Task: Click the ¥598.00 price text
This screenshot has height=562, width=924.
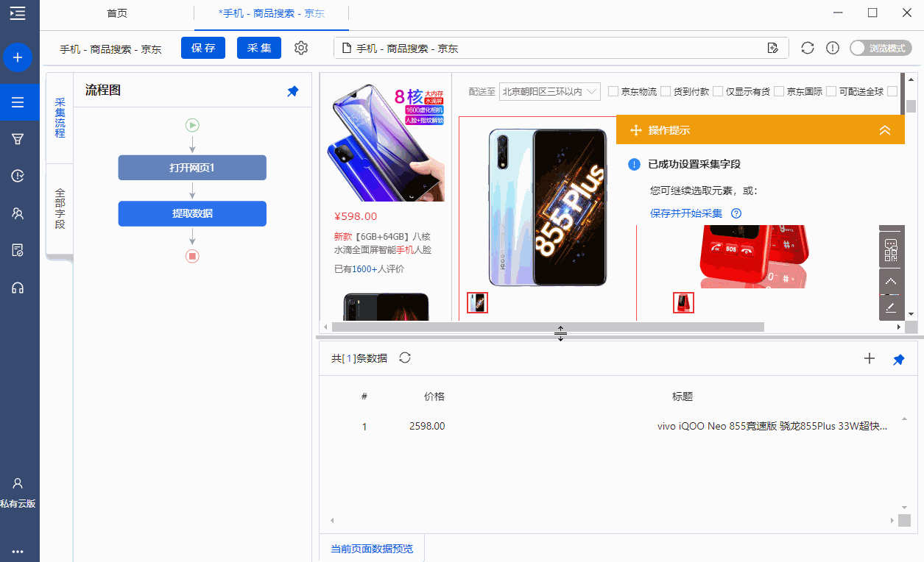Action: tap(356, 216)
